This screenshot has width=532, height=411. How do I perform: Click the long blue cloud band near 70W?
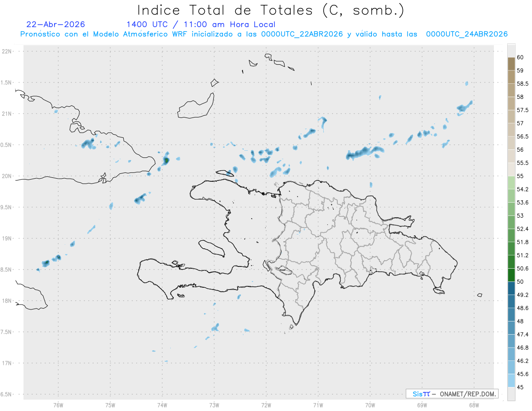[364, 153]
